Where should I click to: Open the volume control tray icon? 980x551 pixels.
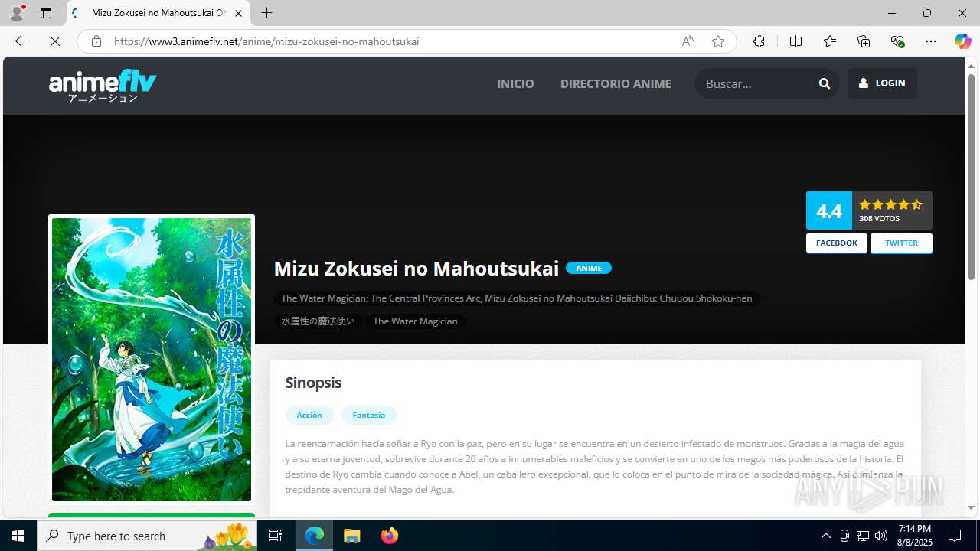881,536
